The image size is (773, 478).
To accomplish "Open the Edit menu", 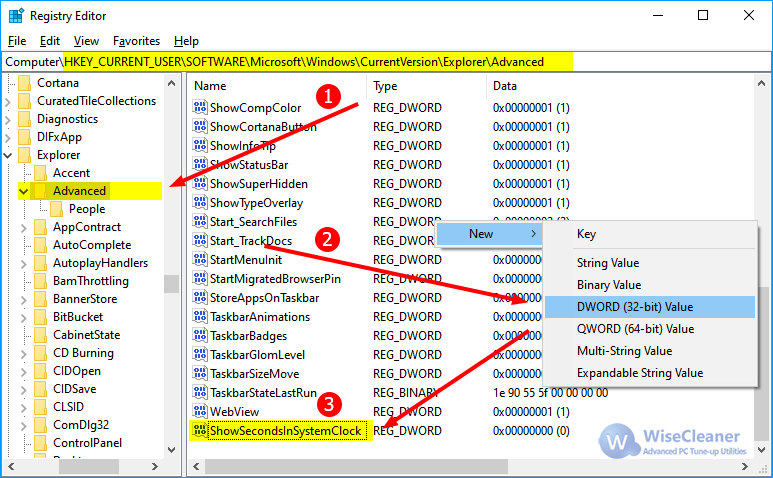I will pos(50,41).
